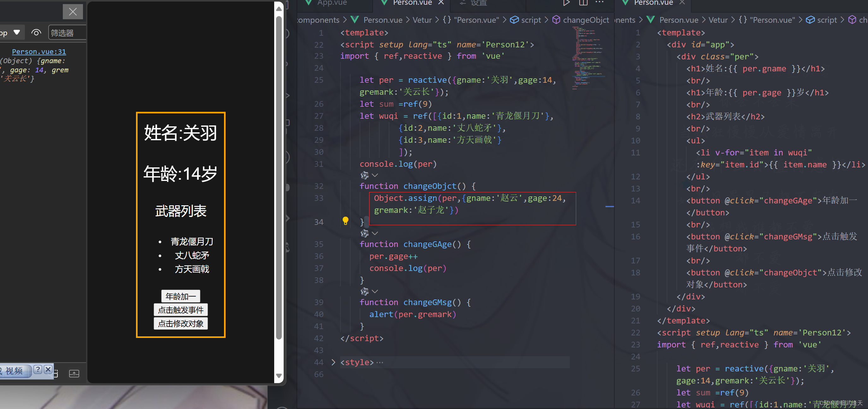Click the scroll-down arrow of preview scrollbar
The image size is (868, 409).
[279, 375]
